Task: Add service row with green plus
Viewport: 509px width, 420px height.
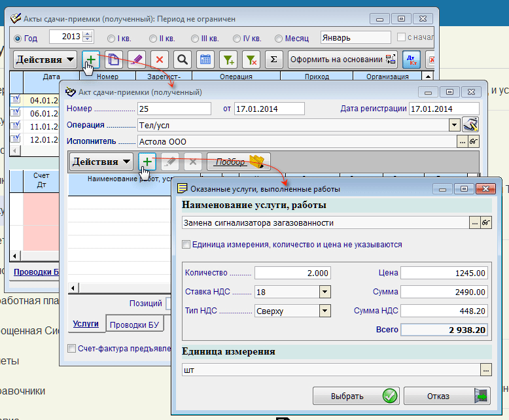Action: [147, 162]
